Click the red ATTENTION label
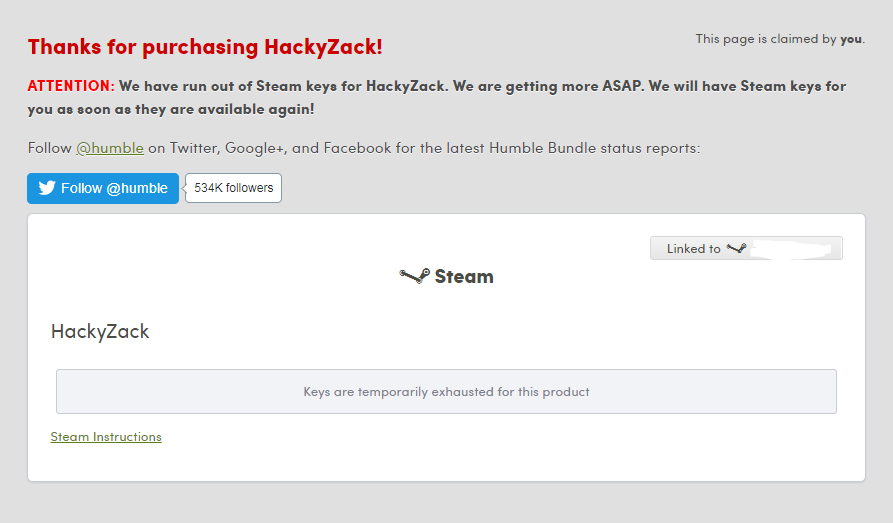The width and height of the screenshot is (893, 523). (71, 86)
